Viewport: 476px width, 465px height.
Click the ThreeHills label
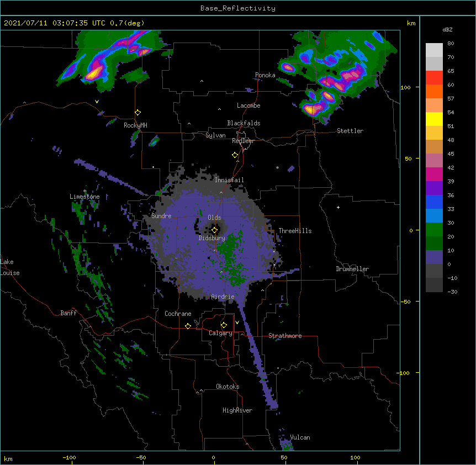pyautogui.click(x=295, y=231)
